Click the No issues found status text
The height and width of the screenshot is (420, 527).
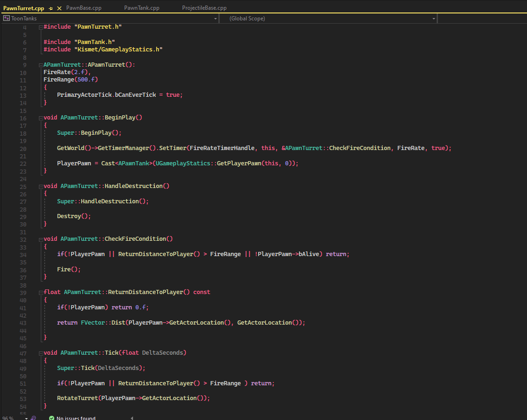coord(76,418)
